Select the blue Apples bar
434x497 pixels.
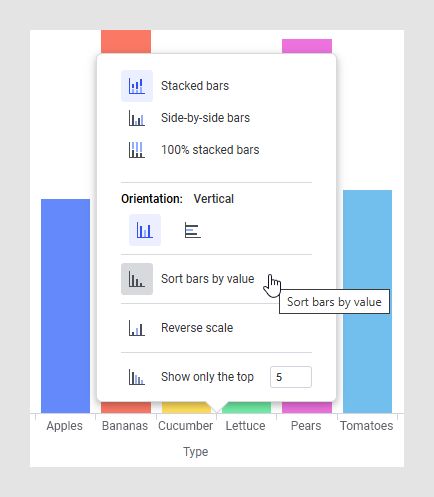pyautogui.click(x=65, y=306)
